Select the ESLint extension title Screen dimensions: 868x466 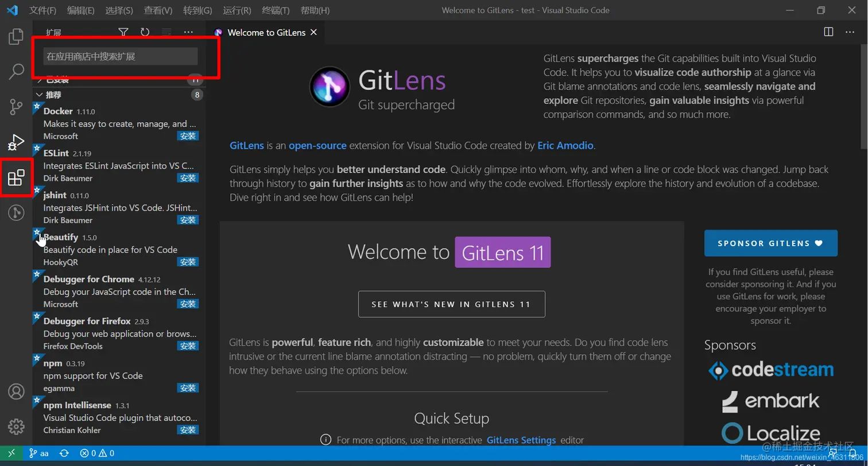56,153
